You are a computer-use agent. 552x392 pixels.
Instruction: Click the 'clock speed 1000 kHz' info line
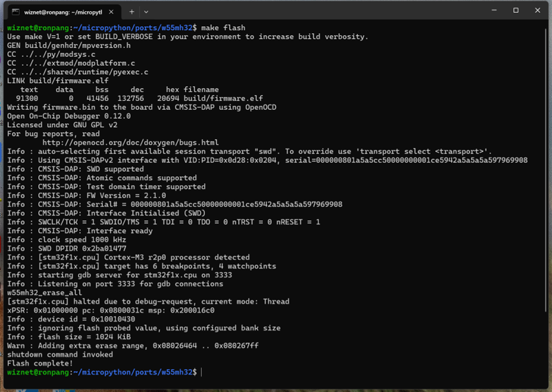(x=82, y=239)
